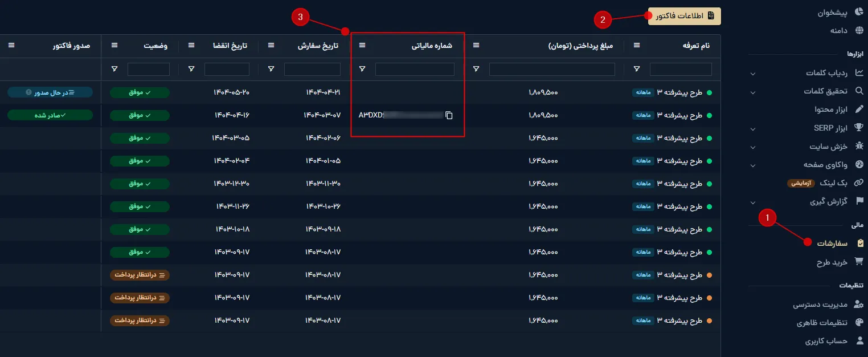The image size is (868, 357).
Task: Expand the ابزار SERP submenu chevron
Action: pyautogui.click(x=753, y=129)
